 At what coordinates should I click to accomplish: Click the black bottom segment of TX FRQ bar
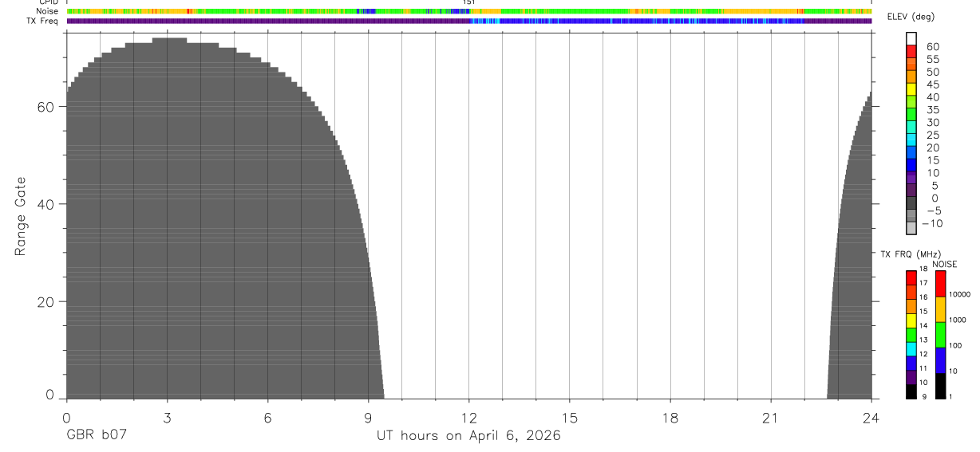pyautogui.click(x=911, y=391)
